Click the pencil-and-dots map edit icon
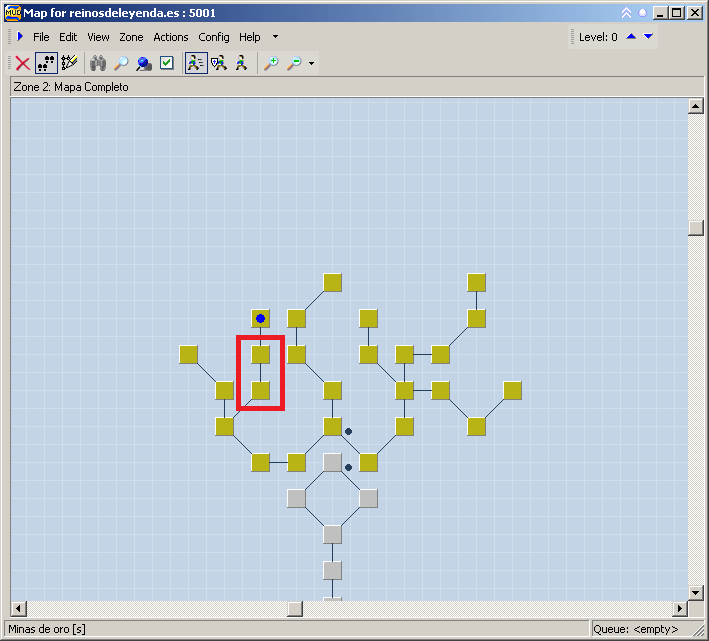709x641 pixels. pos(69,63)
